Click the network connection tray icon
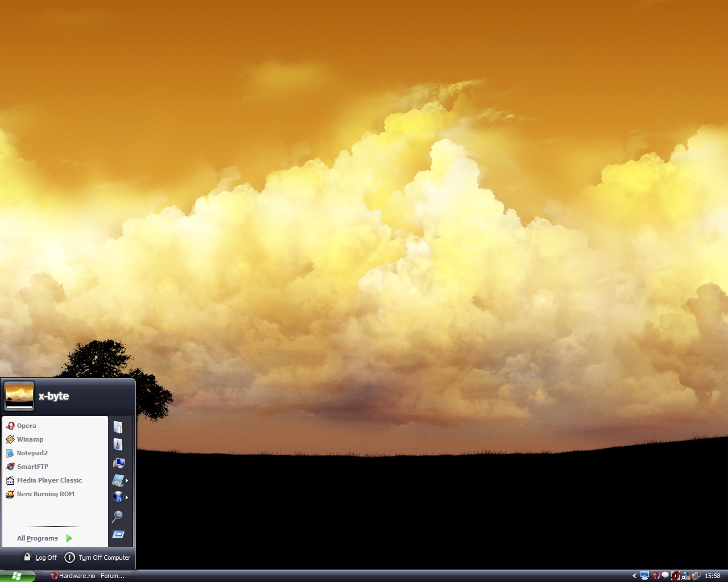 coord(696,576)
